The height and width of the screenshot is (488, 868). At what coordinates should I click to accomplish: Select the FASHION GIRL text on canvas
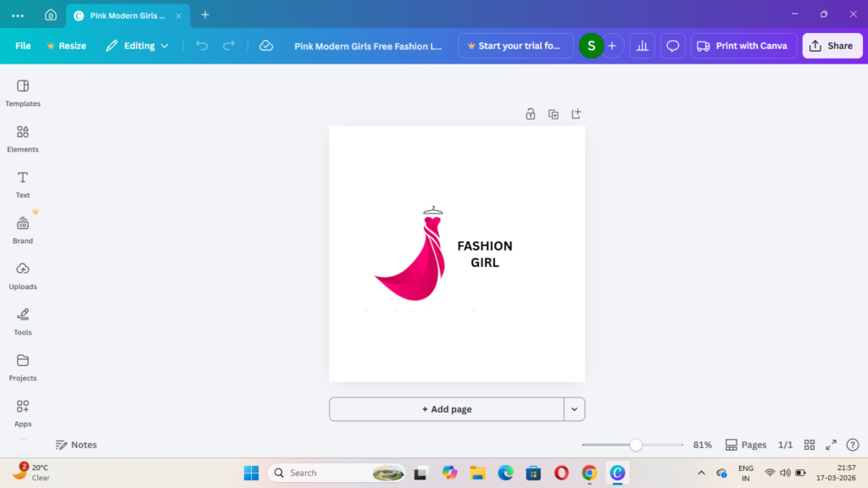(x=485, y=254)
